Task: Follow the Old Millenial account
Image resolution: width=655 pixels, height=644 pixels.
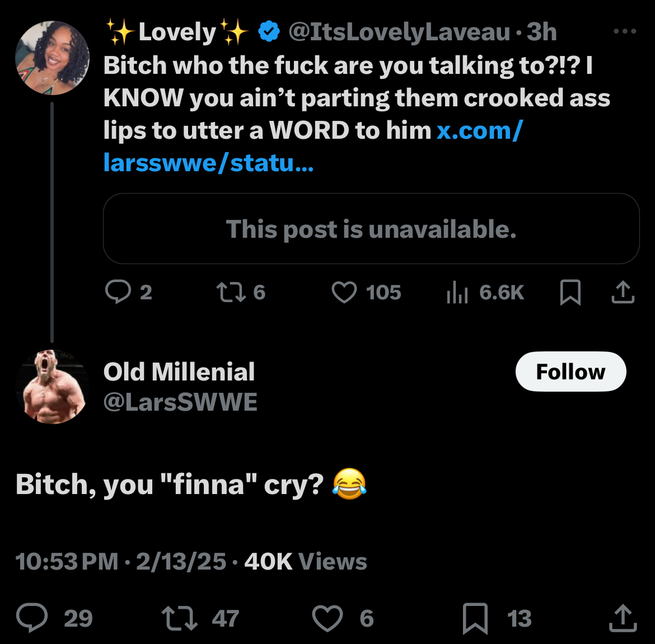Action: pos(570,372)
